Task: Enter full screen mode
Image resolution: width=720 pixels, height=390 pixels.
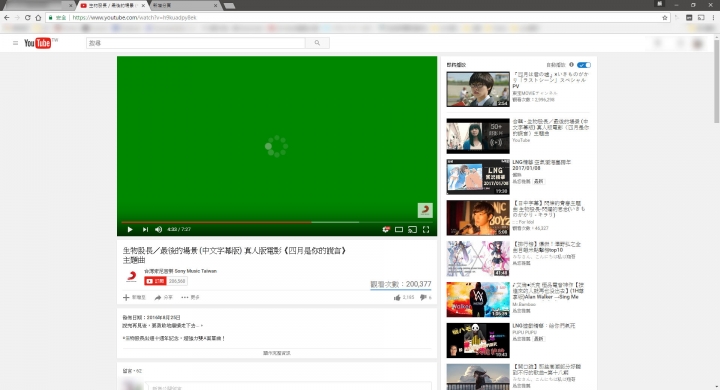Action: (426, 229)
